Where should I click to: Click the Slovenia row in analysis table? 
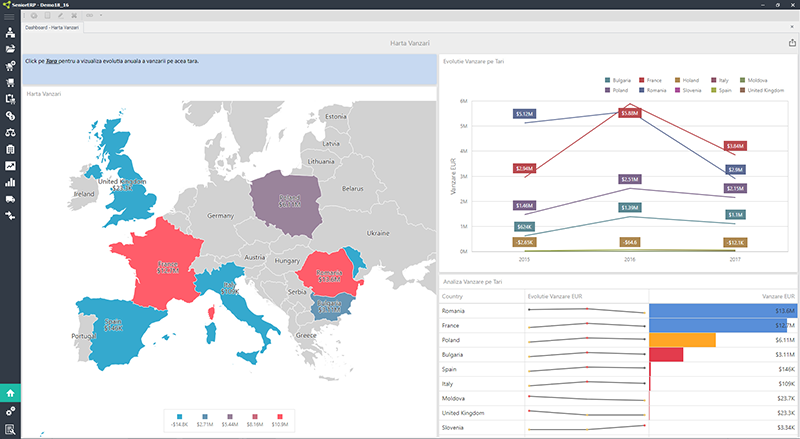click(618, 427)
